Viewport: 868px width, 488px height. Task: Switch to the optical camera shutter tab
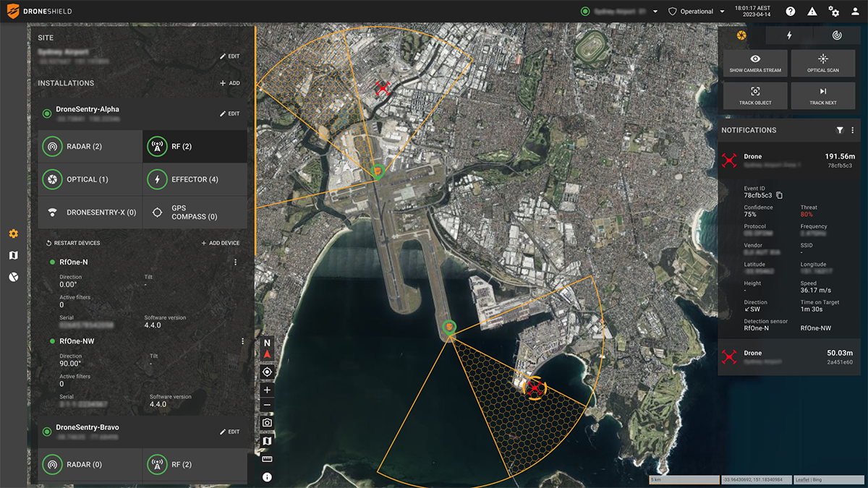[740, 35]
